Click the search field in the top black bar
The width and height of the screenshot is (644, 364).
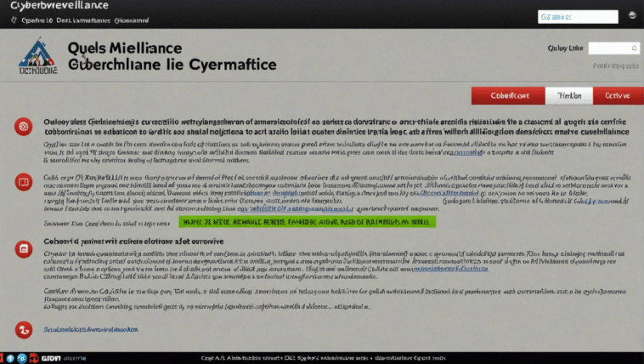[578, 17]
